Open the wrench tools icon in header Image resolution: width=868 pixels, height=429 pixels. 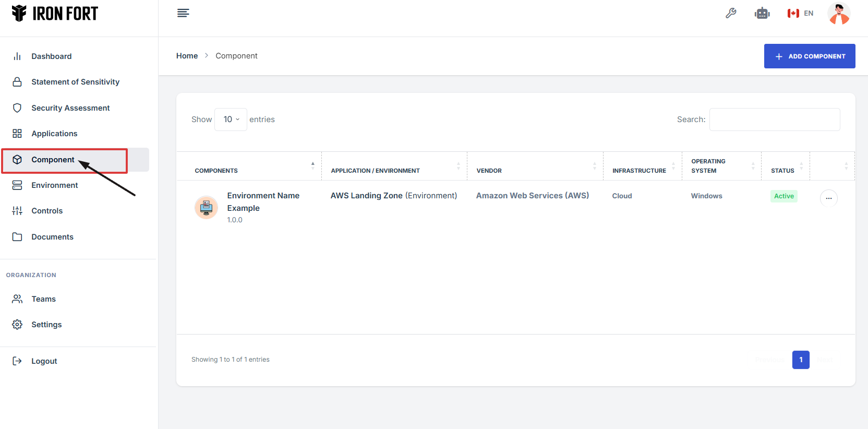click(731, 14)
